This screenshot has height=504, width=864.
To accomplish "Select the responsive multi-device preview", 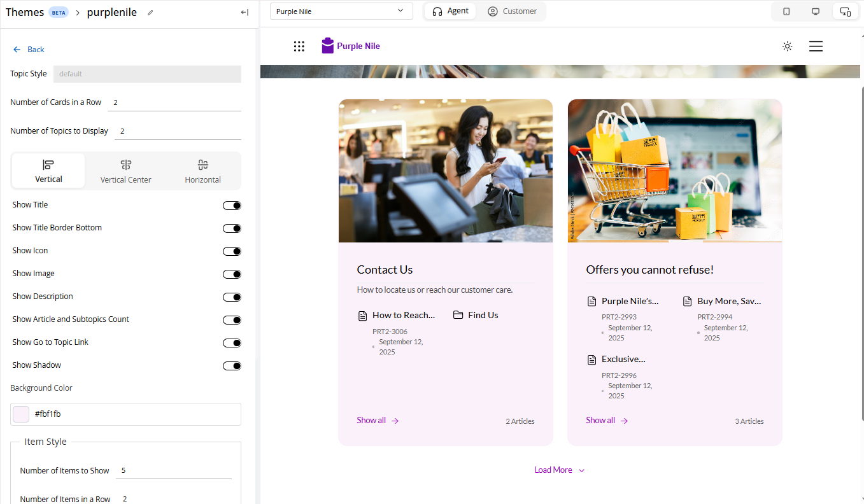I will [x=845, y=11].
